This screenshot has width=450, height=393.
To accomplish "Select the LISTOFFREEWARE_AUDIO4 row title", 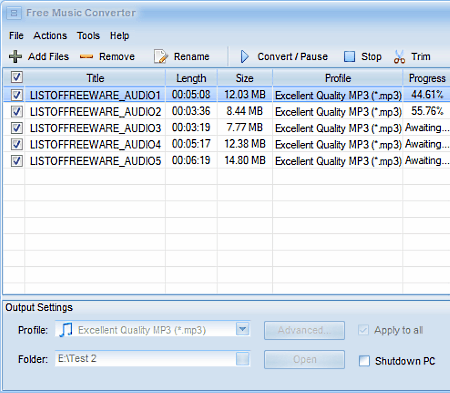I will (x=95, y=145).
